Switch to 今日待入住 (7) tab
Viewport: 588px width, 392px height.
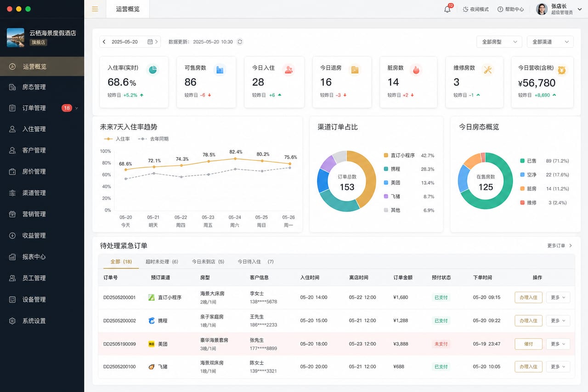(255, 261)
